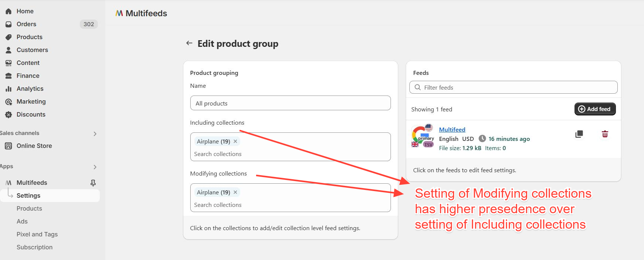Click the Marketing target icon
This screenshot has width=644, height=260.
(x=8, y=102)
